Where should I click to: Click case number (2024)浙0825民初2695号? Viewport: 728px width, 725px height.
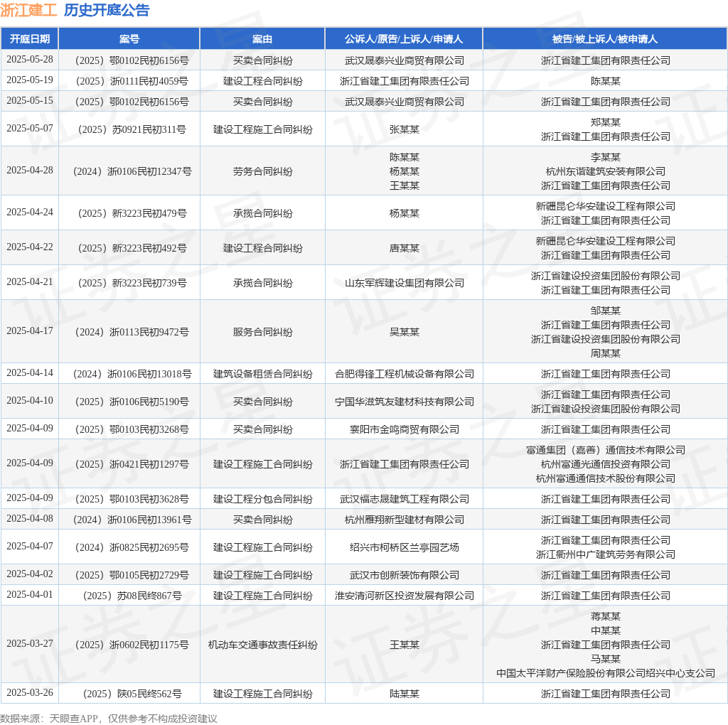132,548
